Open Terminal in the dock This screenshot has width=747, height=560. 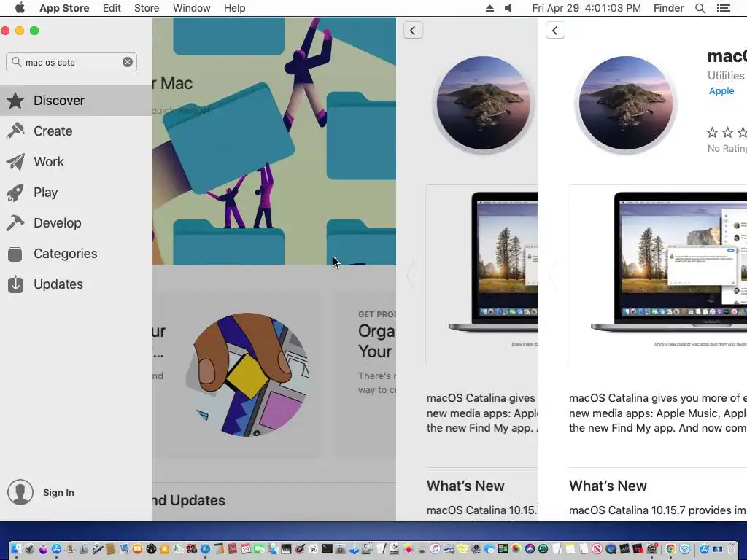327,549
